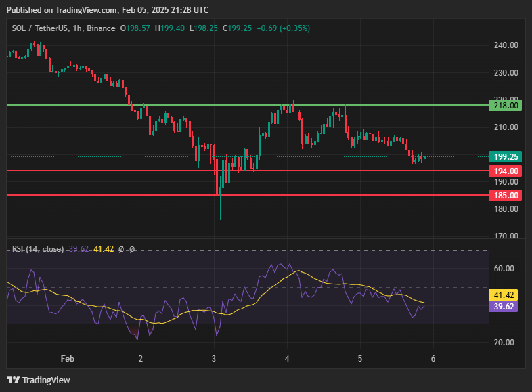Click the Binance exchange label in the legend
This screenshot has width=532, height=392.
[102, 28]
